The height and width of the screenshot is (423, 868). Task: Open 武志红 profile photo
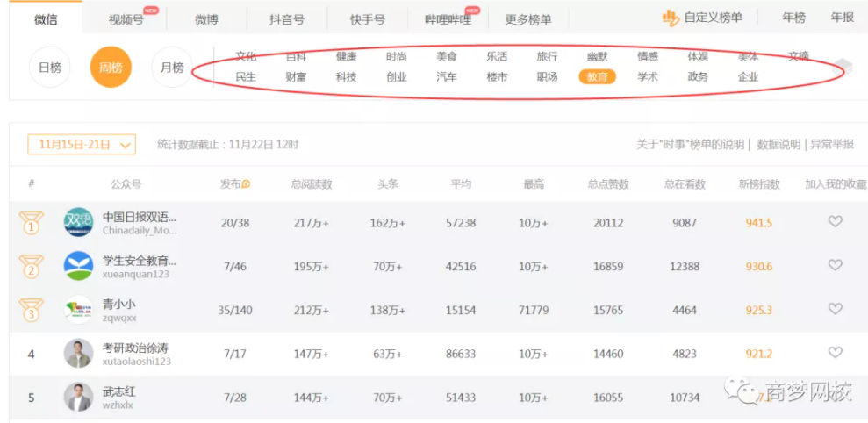78,397
